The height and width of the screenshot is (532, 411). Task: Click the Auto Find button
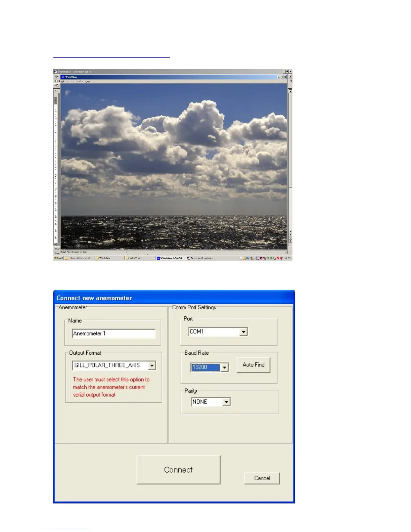point(254,365)
